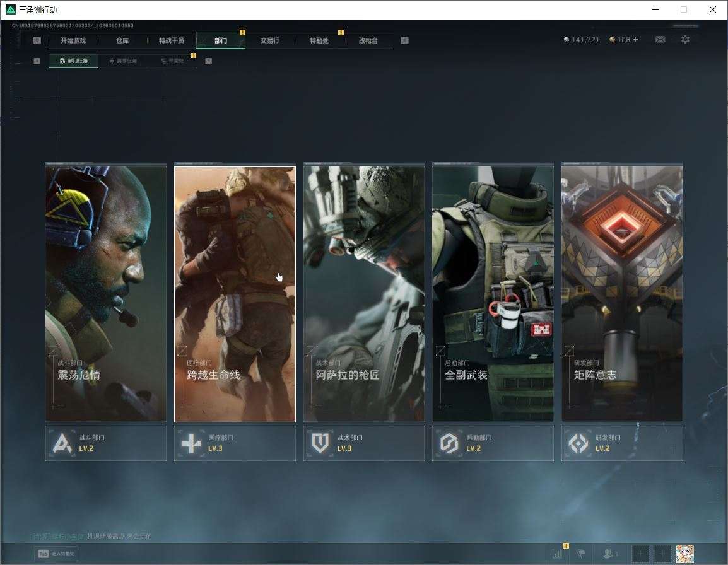The width and height of the screenshot is (728, 565).
Task: Minimize the 三角洲行动 window
Action: click(x=655, y=9)
